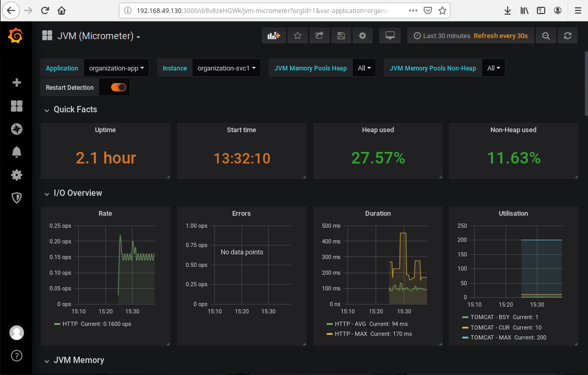Image resolution: width=588 pixels, height=375 pixels.
Task: Open the Utilisation panel title menu
Action: point(513,213)
